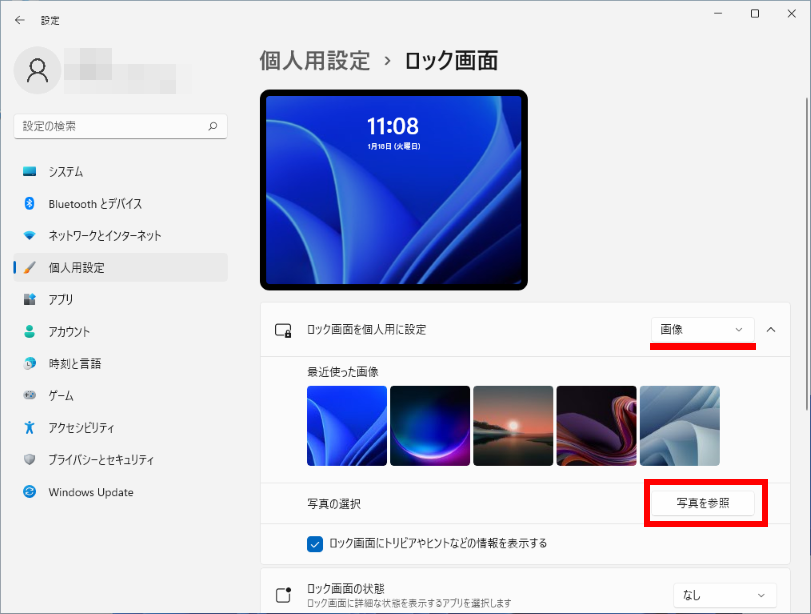This screenshot has height=614, width=811.
Task: Open the なし lock screen status dropdown
Action: coord(725,595)
